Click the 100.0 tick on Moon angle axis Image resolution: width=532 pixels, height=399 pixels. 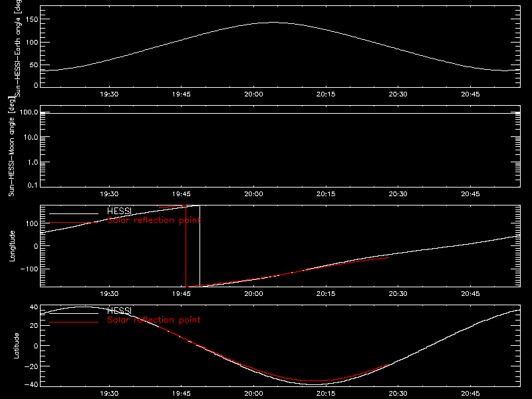point(29,112)
